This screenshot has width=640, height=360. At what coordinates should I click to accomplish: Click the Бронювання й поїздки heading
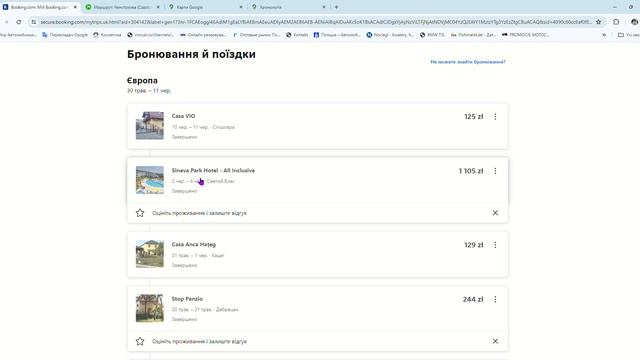click(191, 54)
